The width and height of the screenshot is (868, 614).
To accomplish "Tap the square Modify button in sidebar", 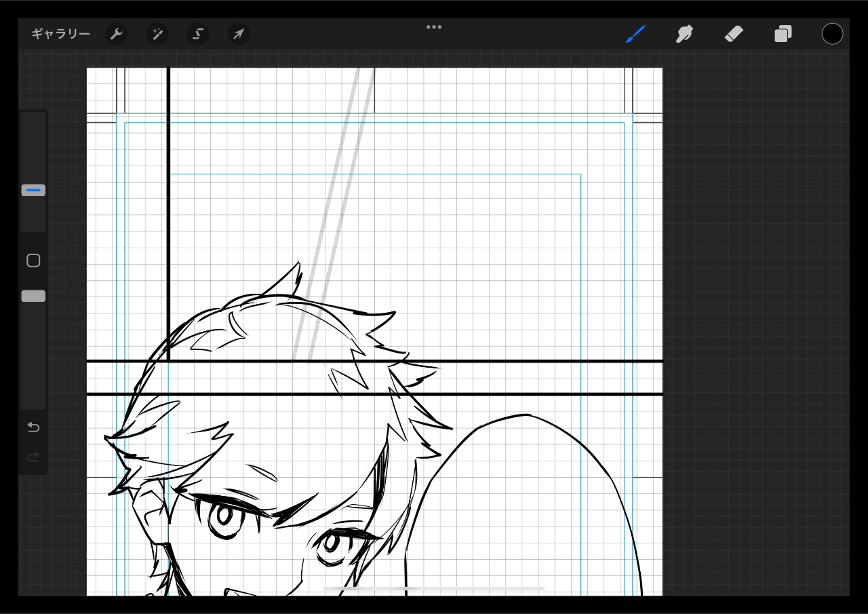I will [33, 261].
